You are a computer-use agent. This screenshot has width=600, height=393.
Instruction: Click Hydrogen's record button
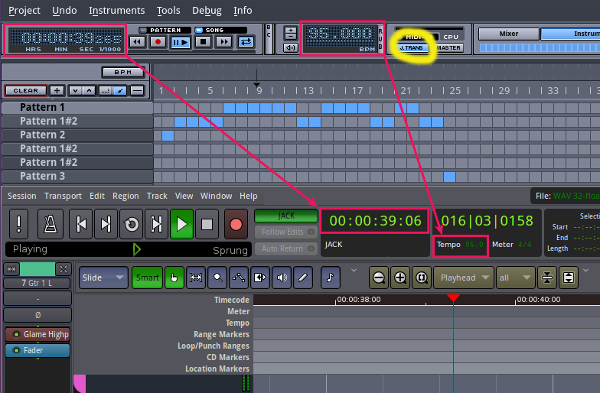pyautogui.click(x=157, y=41)
